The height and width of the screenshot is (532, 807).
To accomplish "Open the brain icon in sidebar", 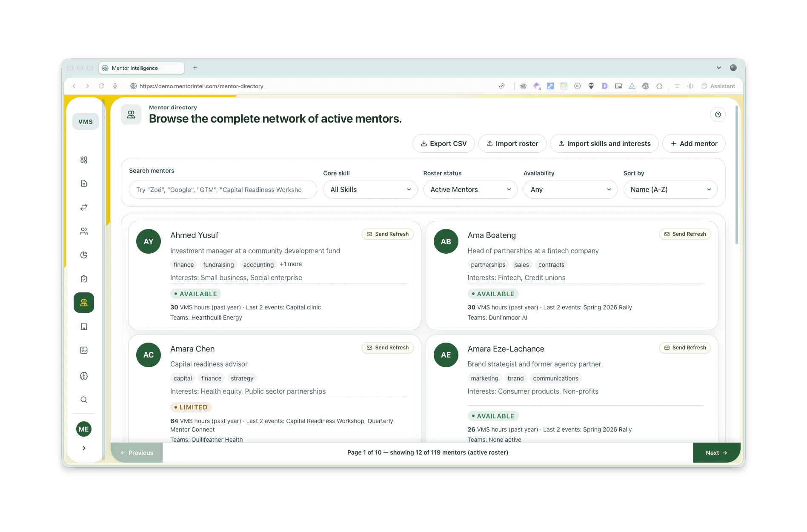I will click(x=84, y=376).
